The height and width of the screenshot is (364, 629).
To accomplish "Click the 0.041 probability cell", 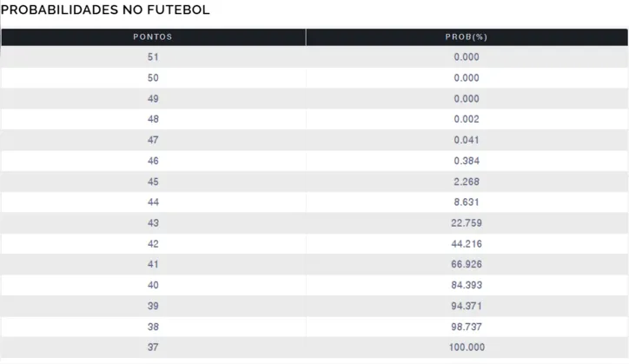I will pyautogui.click(x=466, y=140).
